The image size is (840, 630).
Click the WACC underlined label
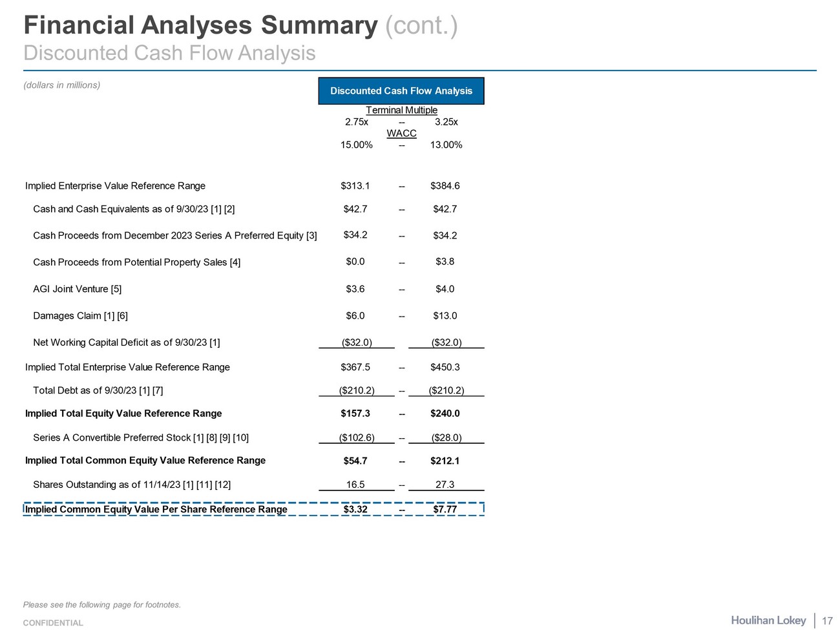(401, 134)
